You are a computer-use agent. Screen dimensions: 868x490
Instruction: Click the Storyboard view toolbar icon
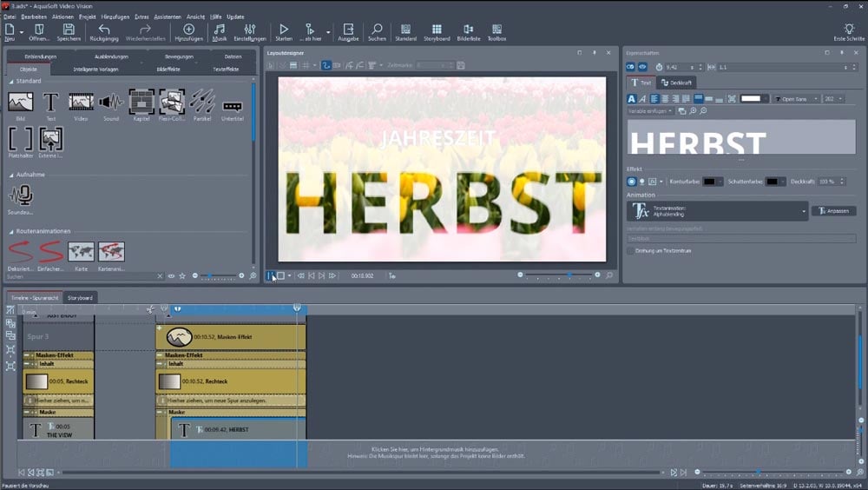click(x=437, y=32)
